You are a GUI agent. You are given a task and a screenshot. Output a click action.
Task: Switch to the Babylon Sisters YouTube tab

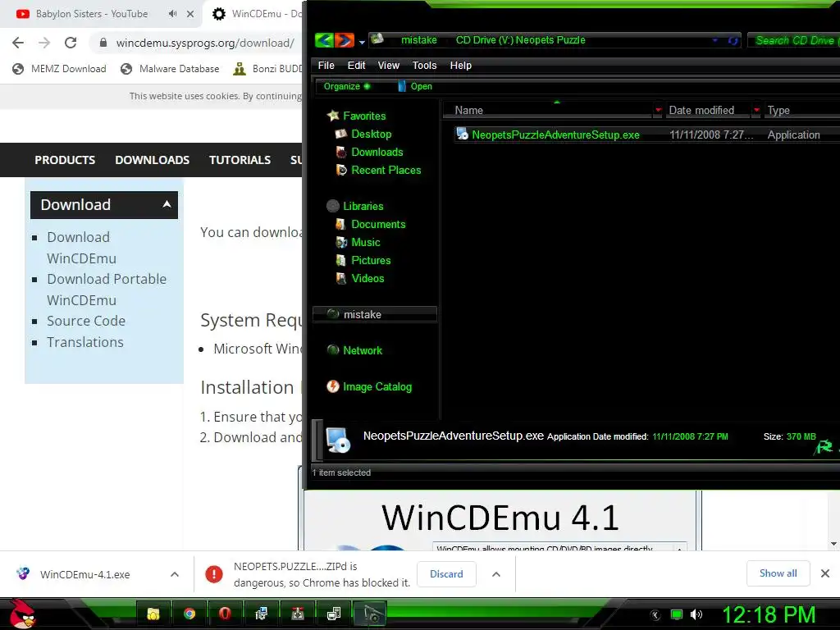[x=91, y=14]
